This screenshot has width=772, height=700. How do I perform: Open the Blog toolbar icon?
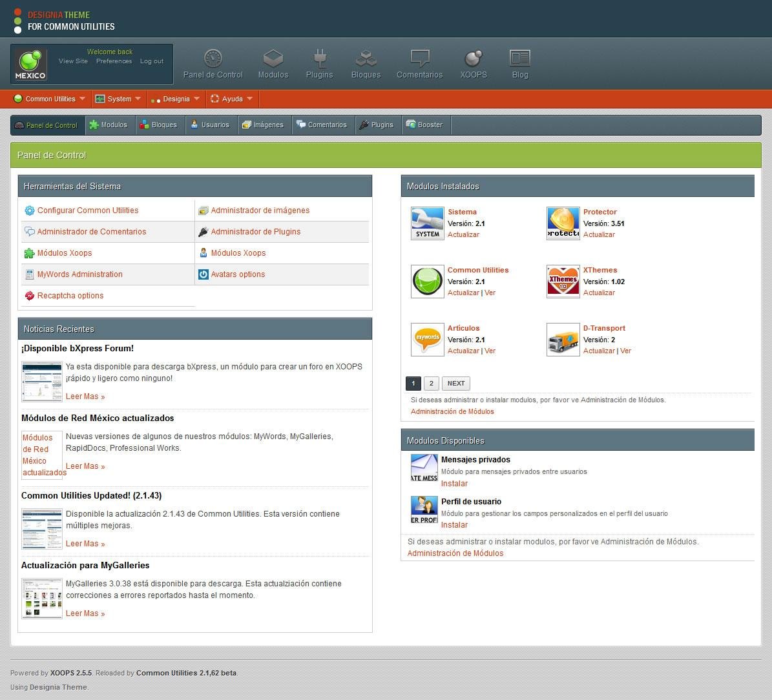click(519, 58)
